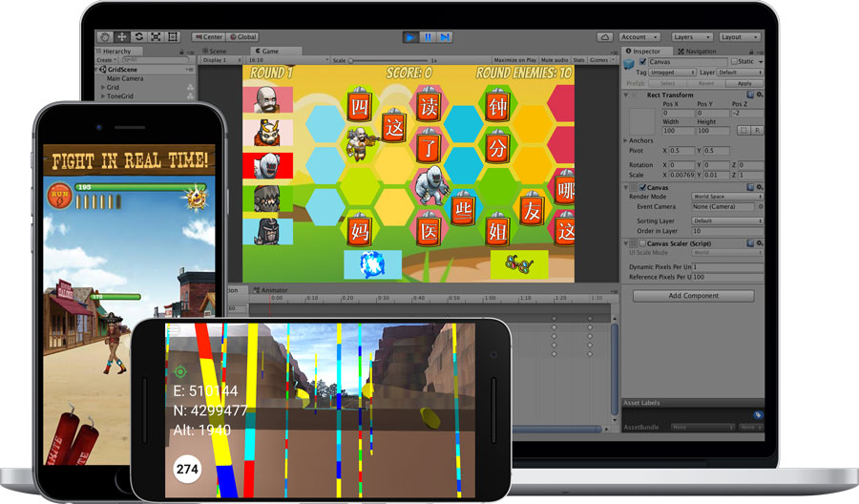Open the Gizmos button

point(601,60)
